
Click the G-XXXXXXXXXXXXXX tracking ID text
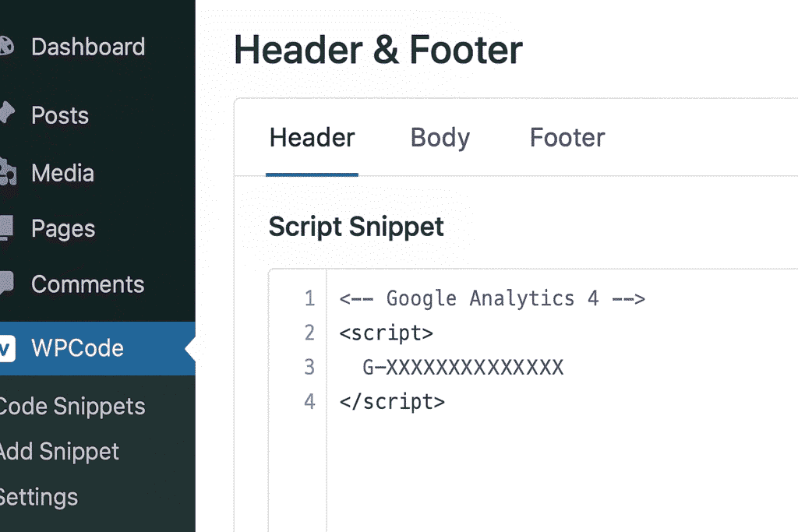click(463, 367)
